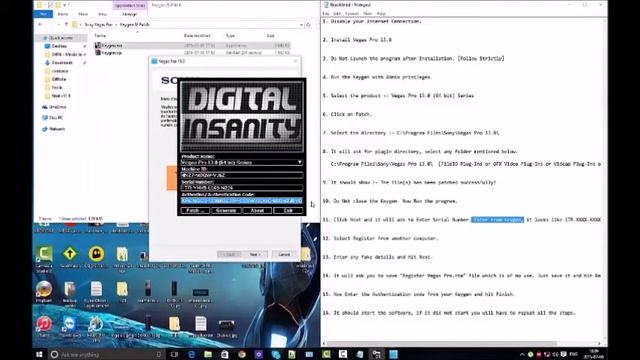Image resolution: width=640 pixels, height=360 pixels.
Task: Sort files by the Date modified column
Action: point(197,36)
